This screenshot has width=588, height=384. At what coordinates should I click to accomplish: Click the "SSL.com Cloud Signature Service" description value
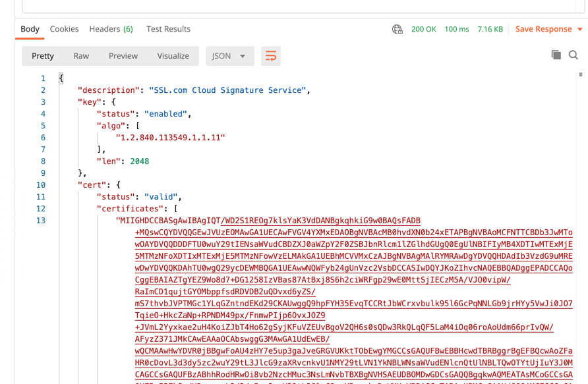227,90
